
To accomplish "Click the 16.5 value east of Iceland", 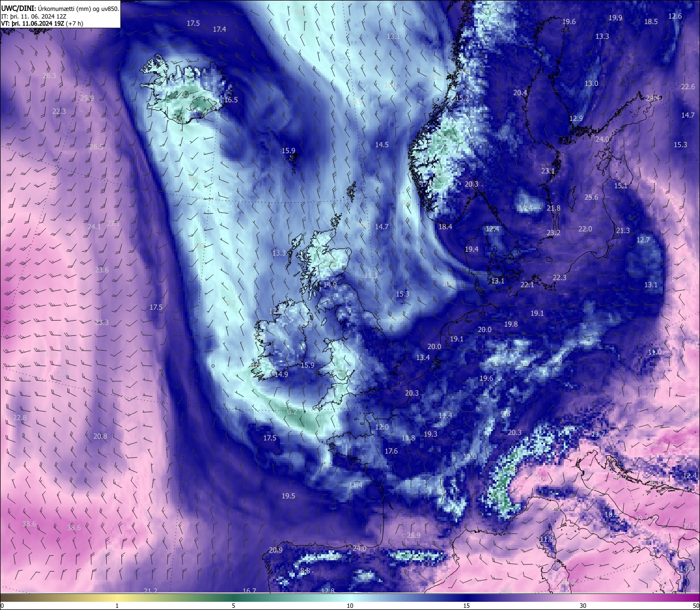I will click(231, 100).
